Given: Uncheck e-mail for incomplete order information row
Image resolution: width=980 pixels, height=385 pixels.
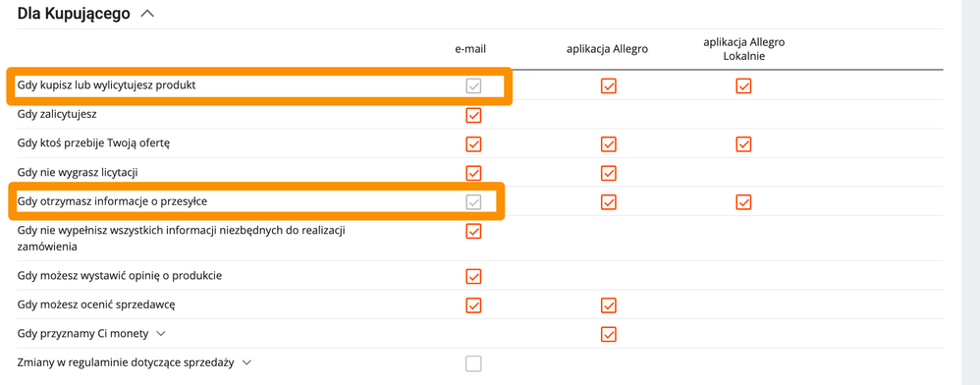Looking at the screenshot, I should [x=473, y=231].
